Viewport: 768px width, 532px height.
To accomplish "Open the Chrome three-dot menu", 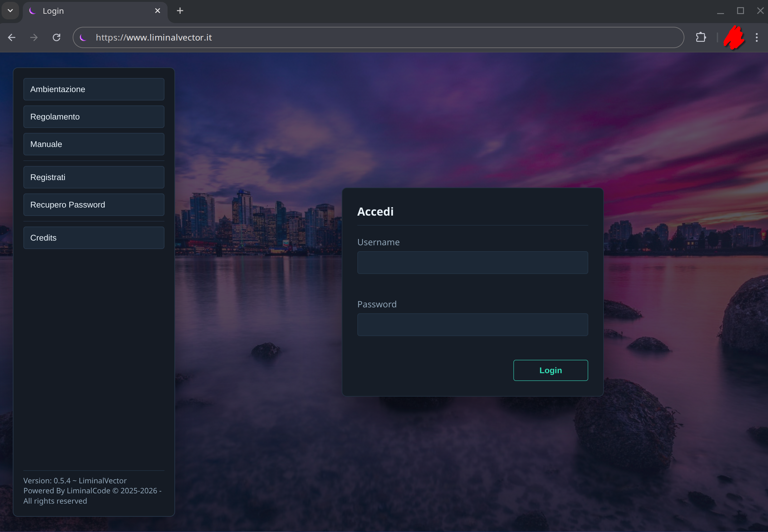I will point(757,37).
